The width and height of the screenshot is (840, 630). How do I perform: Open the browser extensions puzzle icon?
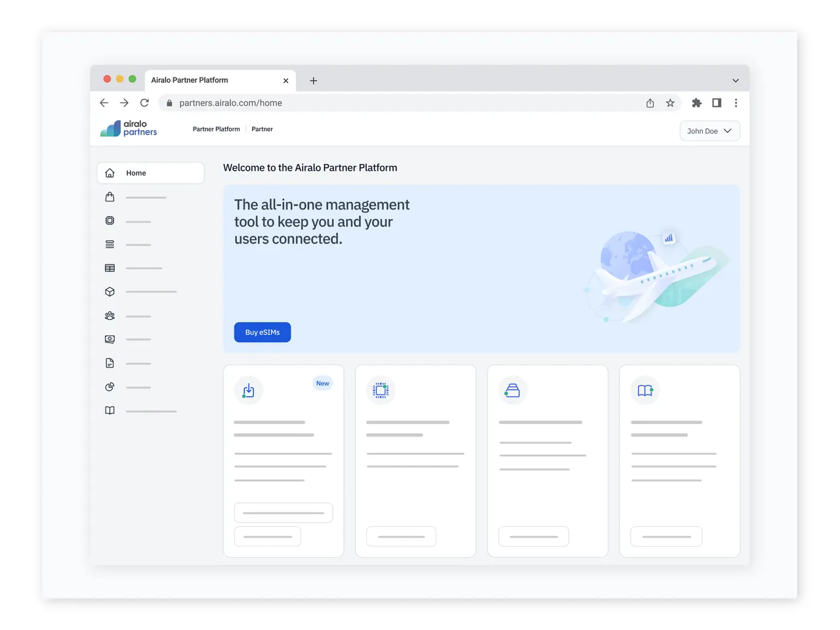696,103
